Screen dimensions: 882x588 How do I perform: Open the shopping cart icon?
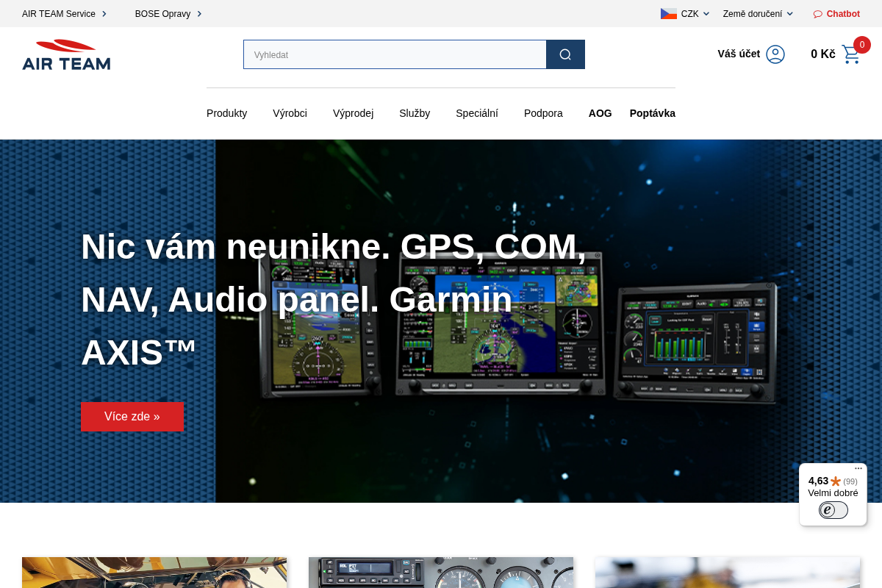[851, 54]
